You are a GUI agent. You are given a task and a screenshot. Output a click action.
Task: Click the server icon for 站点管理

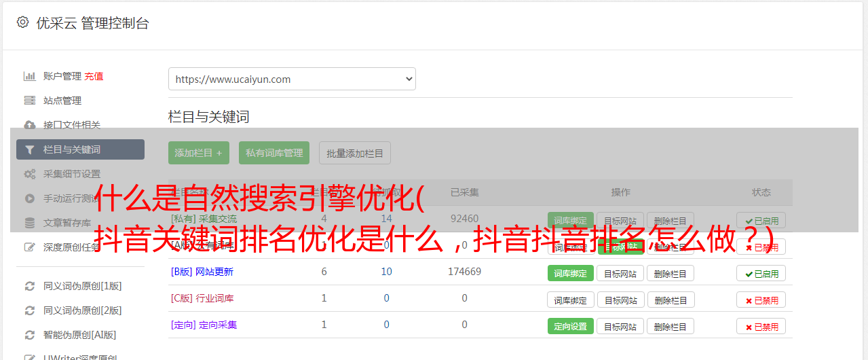[x=30, y=101]
